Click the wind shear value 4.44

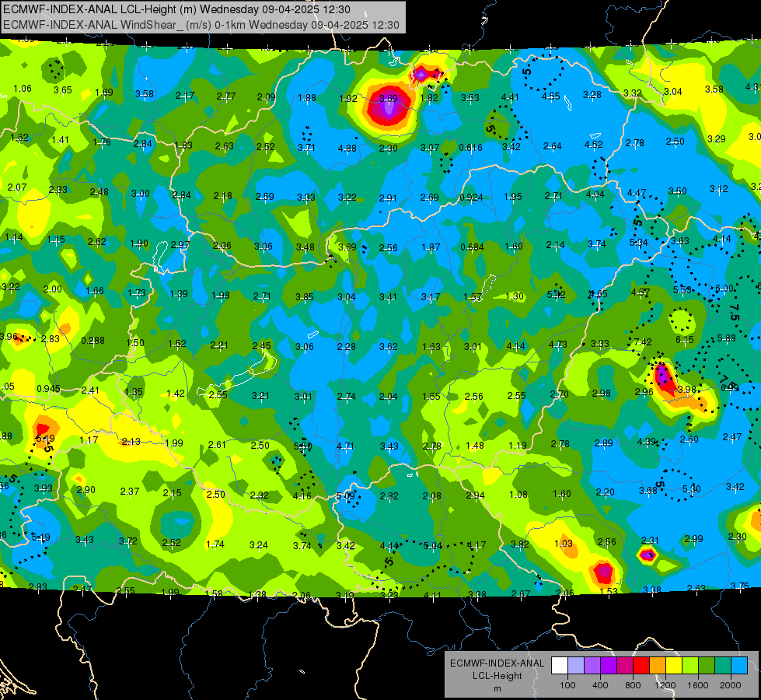coord(389,546)
